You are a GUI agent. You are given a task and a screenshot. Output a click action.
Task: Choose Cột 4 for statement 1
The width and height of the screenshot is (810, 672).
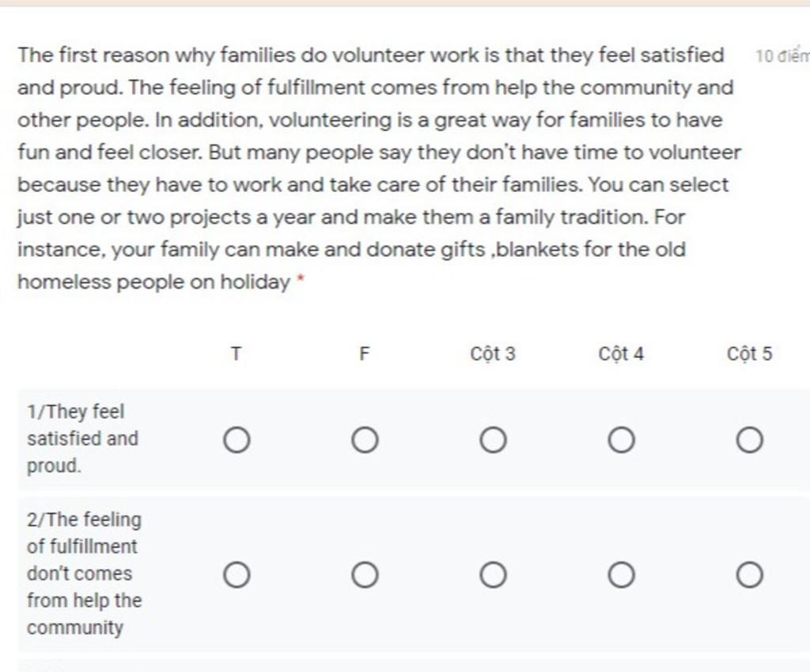(621, 440)
